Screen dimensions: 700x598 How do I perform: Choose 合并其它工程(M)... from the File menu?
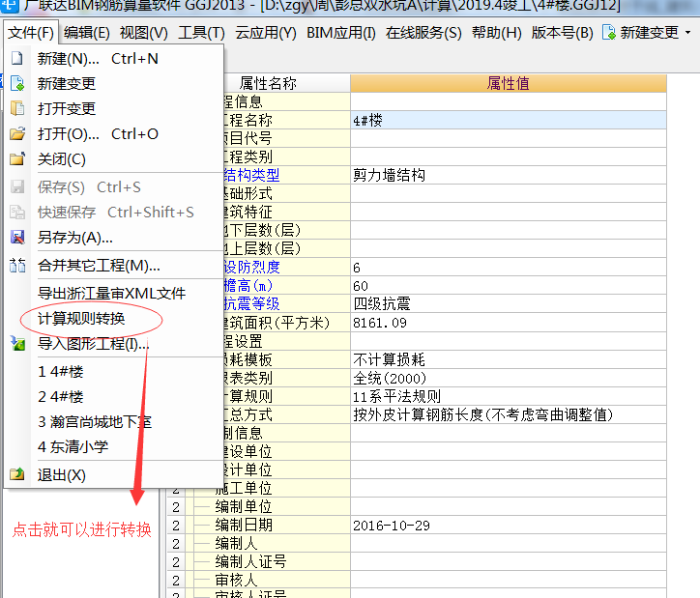pyautogui.click(x=114, y=266)
